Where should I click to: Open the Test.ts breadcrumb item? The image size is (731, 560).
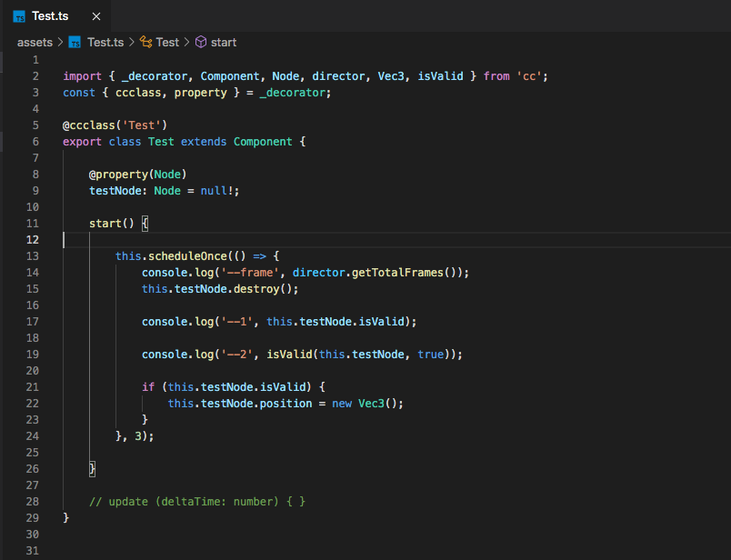tap(105, 43)
